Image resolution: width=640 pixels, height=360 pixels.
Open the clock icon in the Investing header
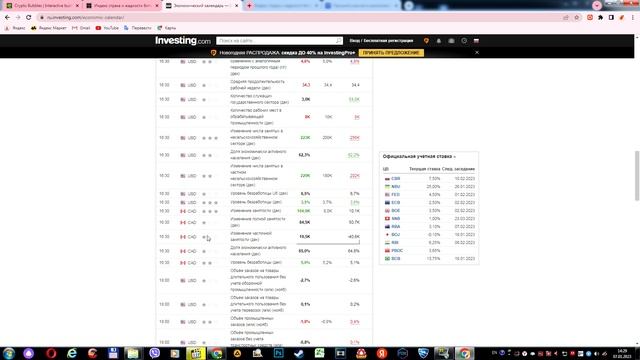[464, 41]
